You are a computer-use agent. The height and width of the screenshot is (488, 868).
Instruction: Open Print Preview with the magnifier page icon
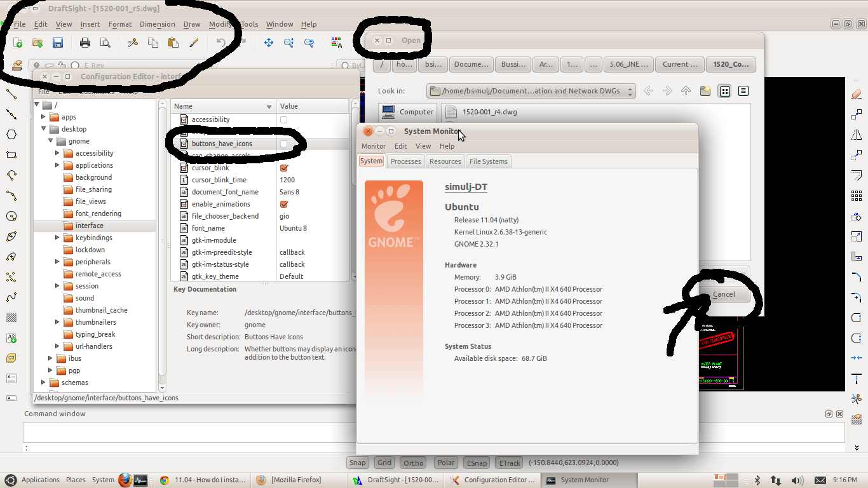tap(105, 43)
